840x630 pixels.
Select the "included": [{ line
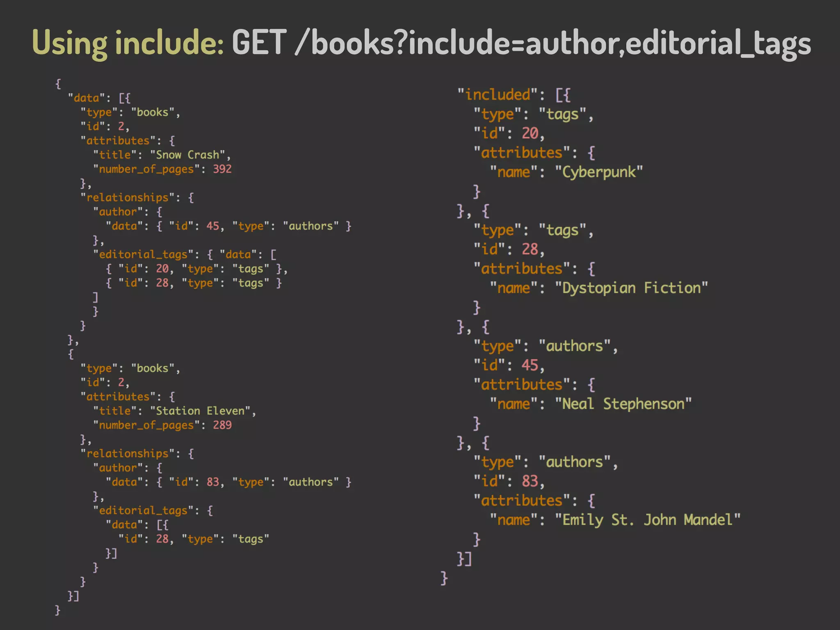click(x=514, y=95)
